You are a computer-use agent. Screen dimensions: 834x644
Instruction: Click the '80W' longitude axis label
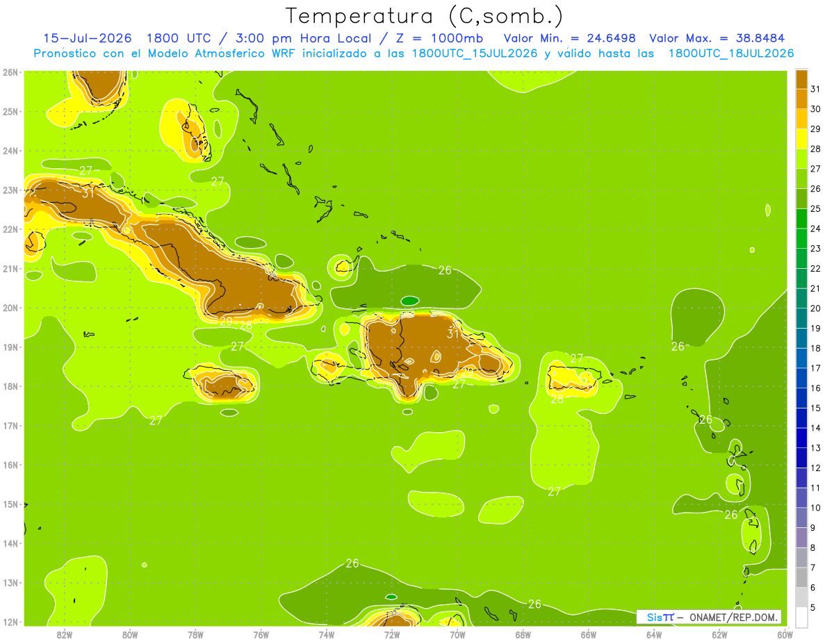[x=130, y=634]
